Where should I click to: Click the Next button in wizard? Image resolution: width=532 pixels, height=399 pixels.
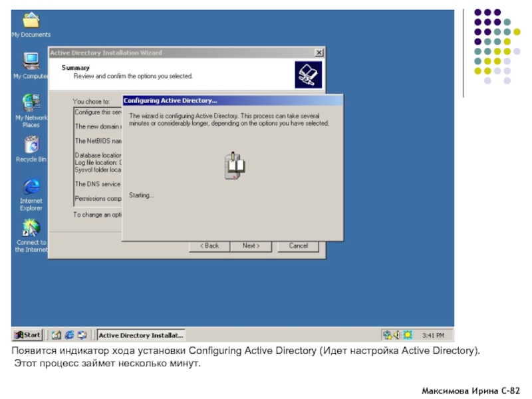(251, 246)
